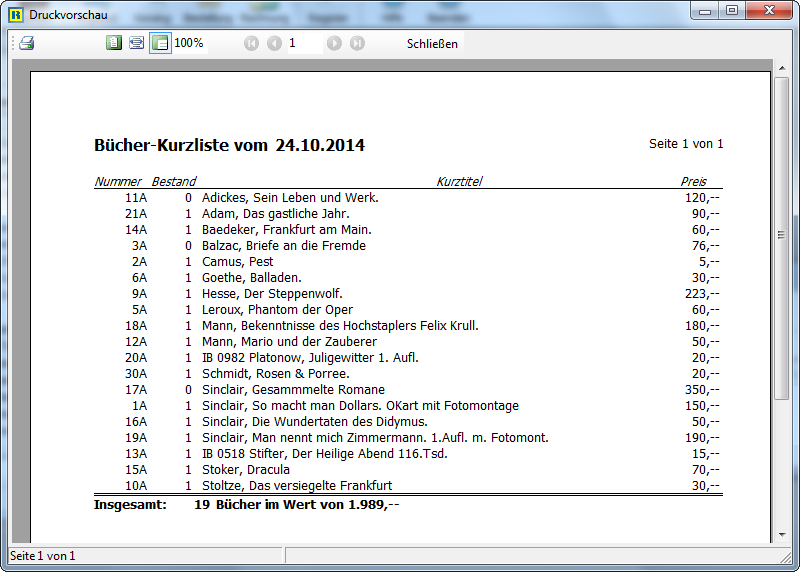Click the vertical scrollbar down arrow
Image resolution: width=800 pixels, height=572 pixels.
click(782, 535)
